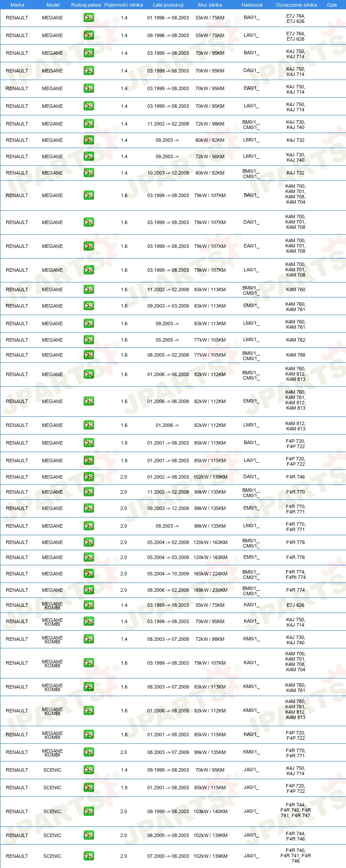
Task: Click the fuel icon in the 05.2005 -> 77kW row
Action: 89,340
